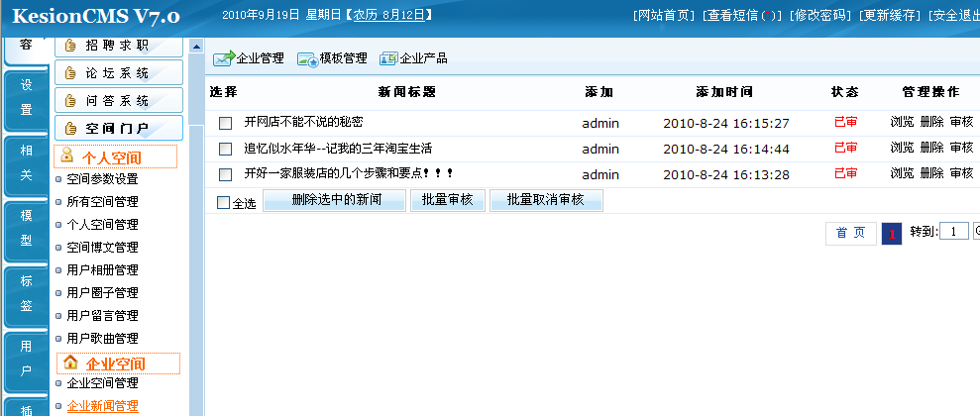Open 企业新闻管理 in sidebar
The width and height of the screenshot is (980, 416).
coord(102,406)
